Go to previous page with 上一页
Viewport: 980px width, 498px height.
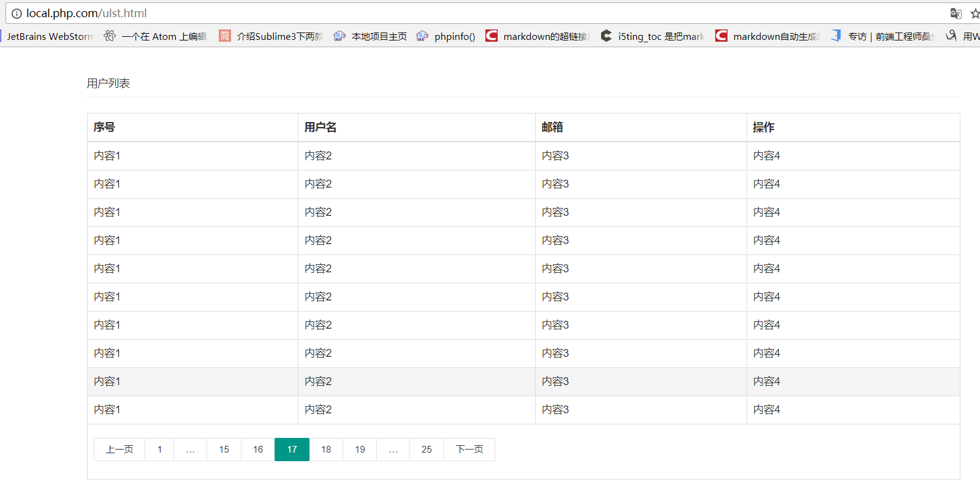pyautogui.click(x=120, y=450)
